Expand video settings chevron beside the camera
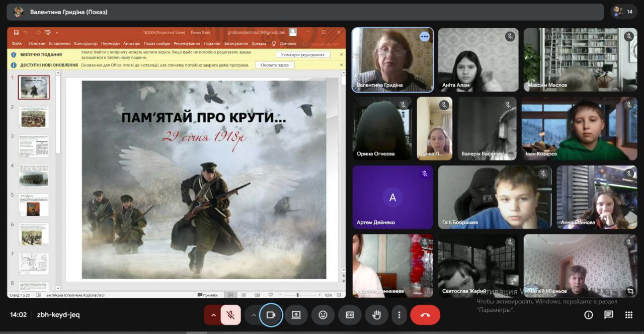This screenshot has width=644, height=334. [253, 315]
